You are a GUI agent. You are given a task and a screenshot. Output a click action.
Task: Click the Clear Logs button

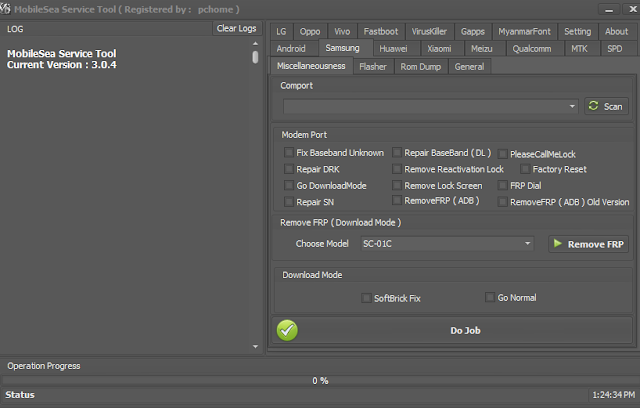236,28
